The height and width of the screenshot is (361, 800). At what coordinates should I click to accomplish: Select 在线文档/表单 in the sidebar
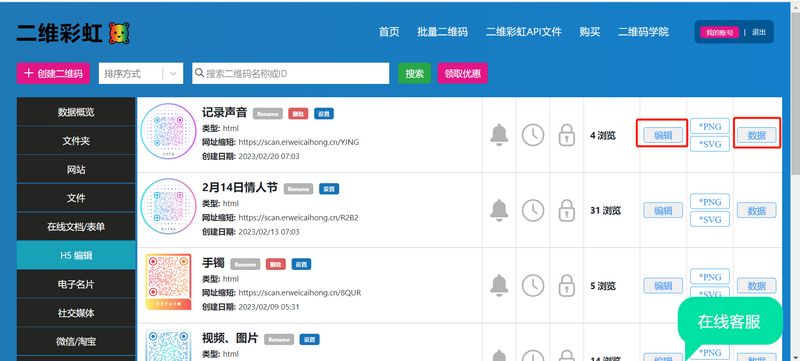(76, 226)
